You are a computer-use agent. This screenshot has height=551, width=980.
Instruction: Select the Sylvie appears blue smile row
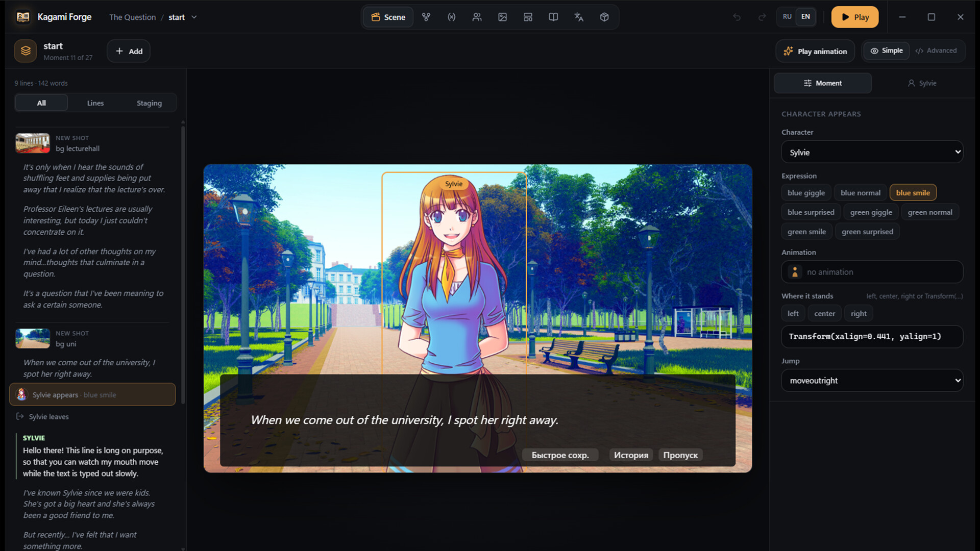[92, 394]
